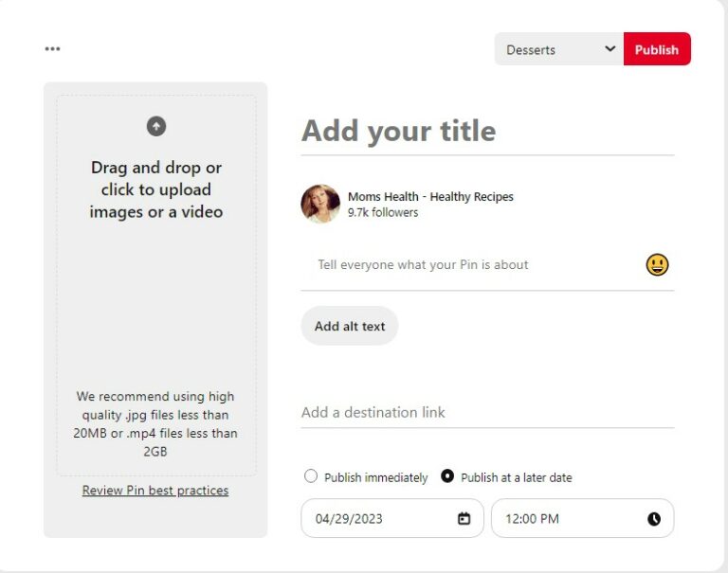The width and height of the screenshot is (728, 573).
Task: Select Publish immediately radio button
Action: point(311,476)
